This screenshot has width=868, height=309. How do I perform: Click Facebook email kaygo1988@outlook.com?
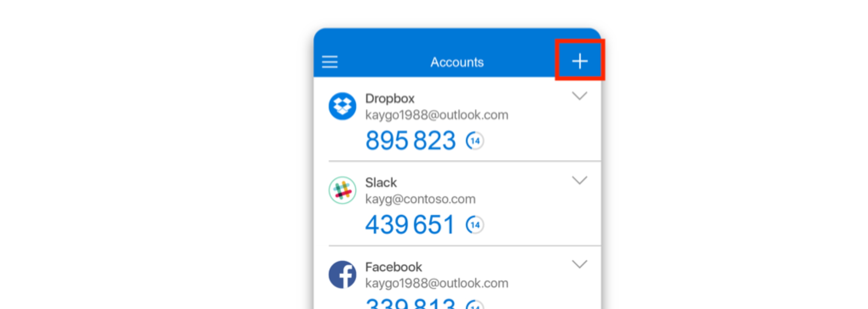tap(437, 283)
